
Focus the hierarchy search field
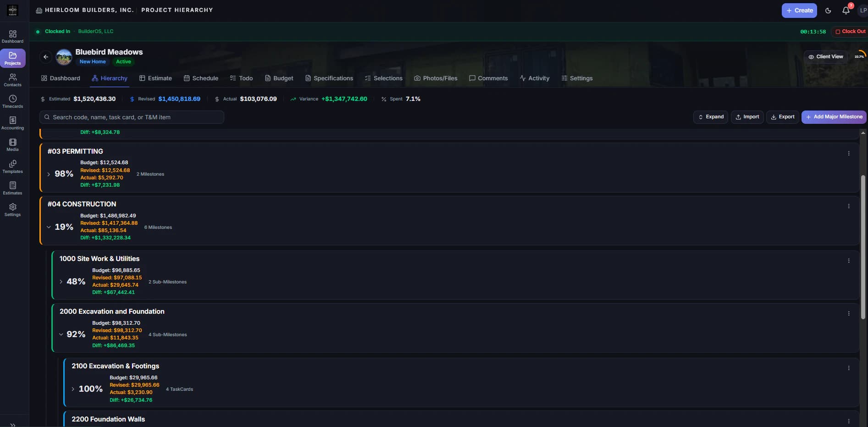pos(132,117)
